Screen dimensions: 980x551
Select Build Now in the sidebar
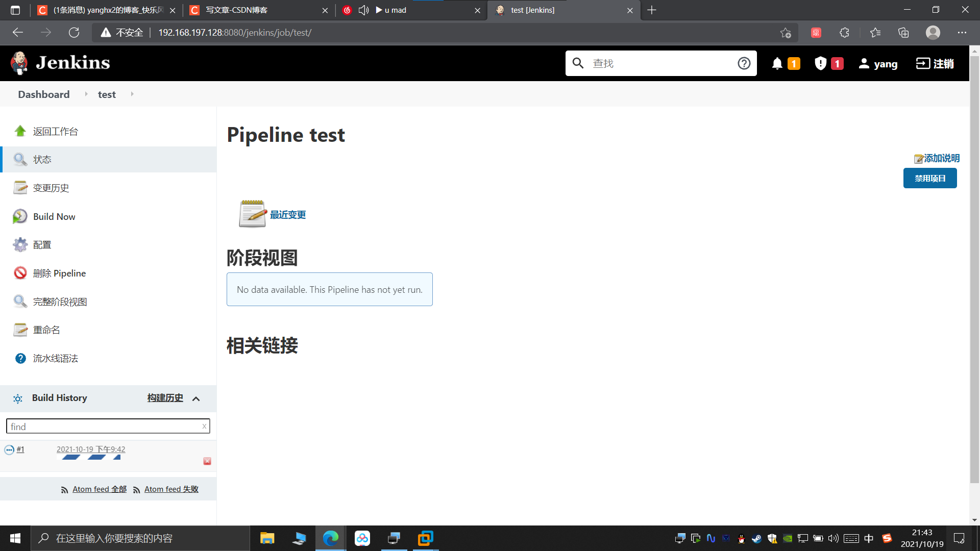click(x=53, y=216)
